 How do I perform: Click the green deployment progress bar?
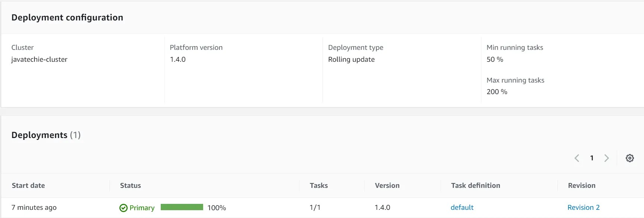pos(182,207)
